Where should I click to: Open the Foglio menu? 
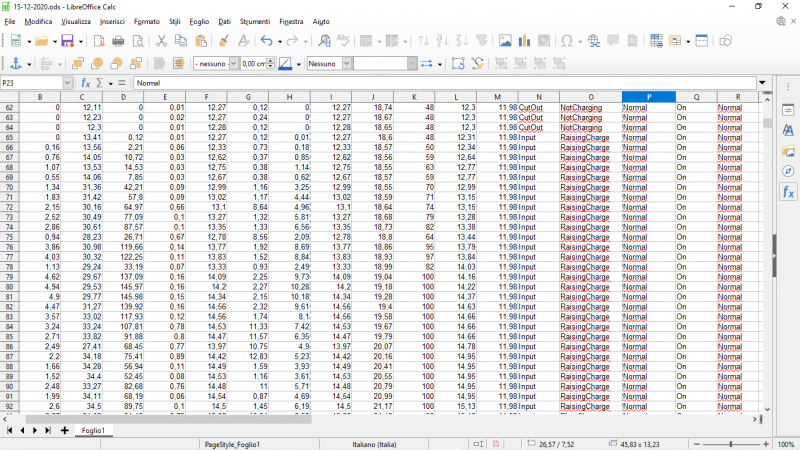point(200,21)
